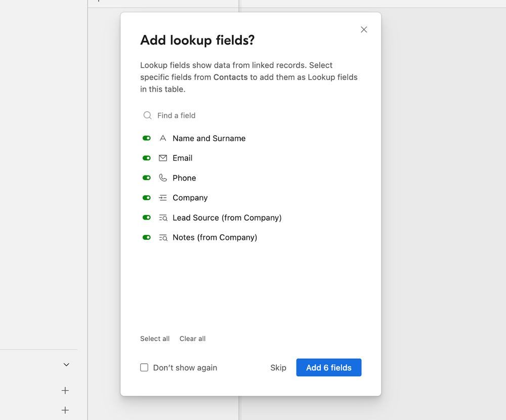Screen dimensions: 506x420
Task: Turn off the Phone field toggle
Action: [146, 178]
